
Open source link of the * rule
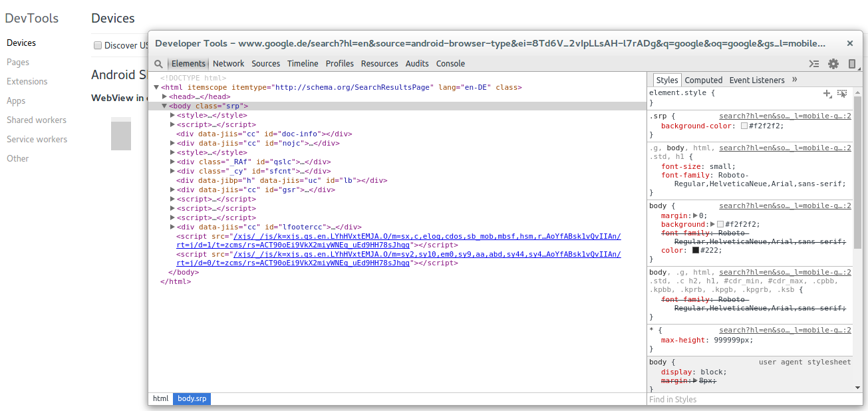coord(785,330)
